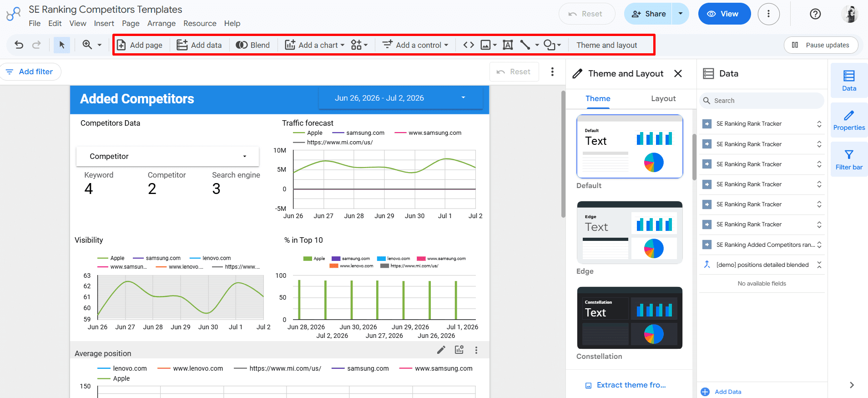
Task: Select the Edge theme thumbnail
Action: pos(630,232)
